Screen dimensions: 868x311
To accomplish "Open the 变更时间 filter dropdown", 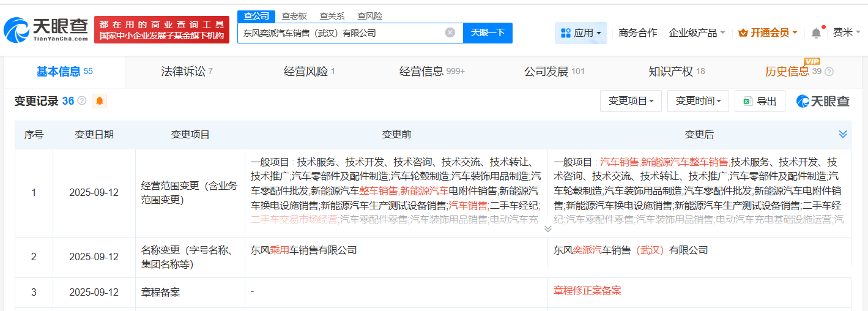I will (698, 101).
